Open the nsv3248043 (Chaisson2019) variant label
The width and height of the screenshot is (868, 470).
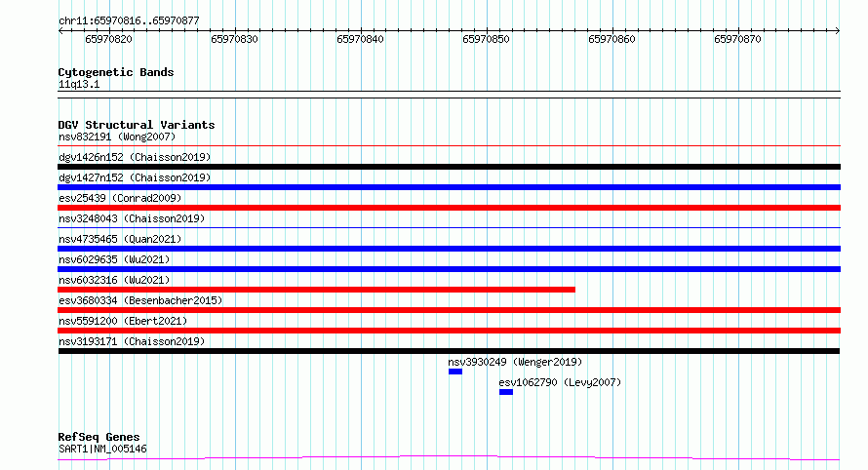(x=132, y=218)
